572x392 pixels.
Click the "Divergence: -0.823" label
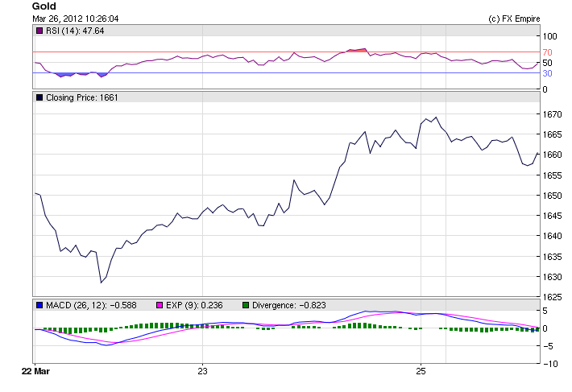point(289,305)
